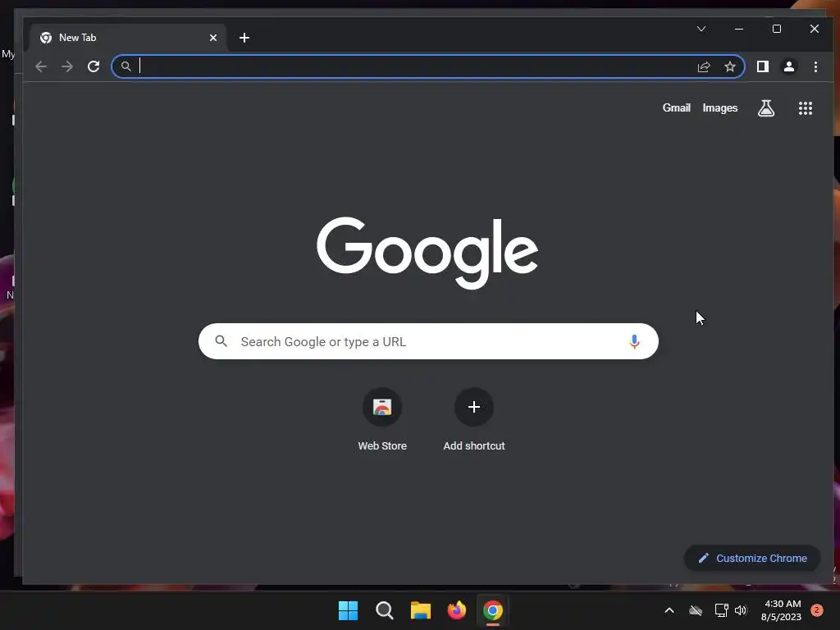Viewport: 840px width, 630px height.
Task: Open the notification badge showing 2
Action: pyautogui.click(x=817, y=610)
